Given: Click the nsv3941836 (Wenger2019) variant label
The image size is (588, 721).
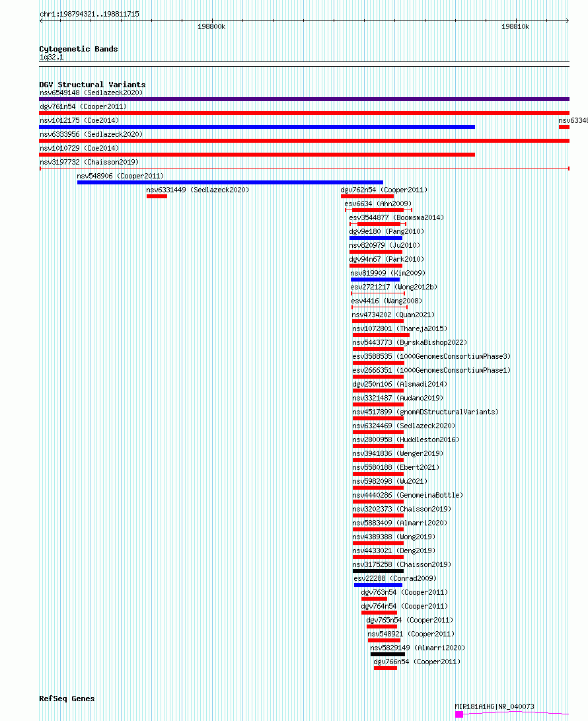Looking at the screenshot, I should 398,453.
